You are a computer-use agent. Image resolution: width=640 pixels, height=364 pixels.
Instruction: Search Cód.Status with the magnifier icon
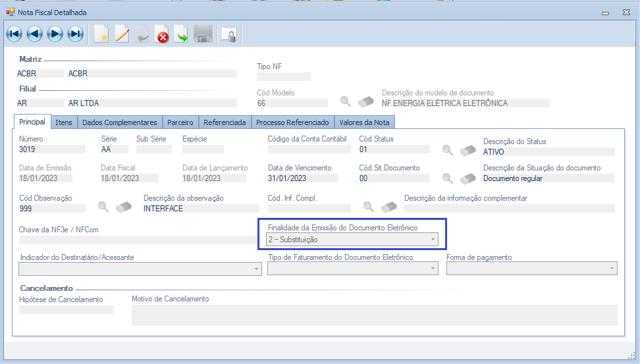tap(447, 150)
